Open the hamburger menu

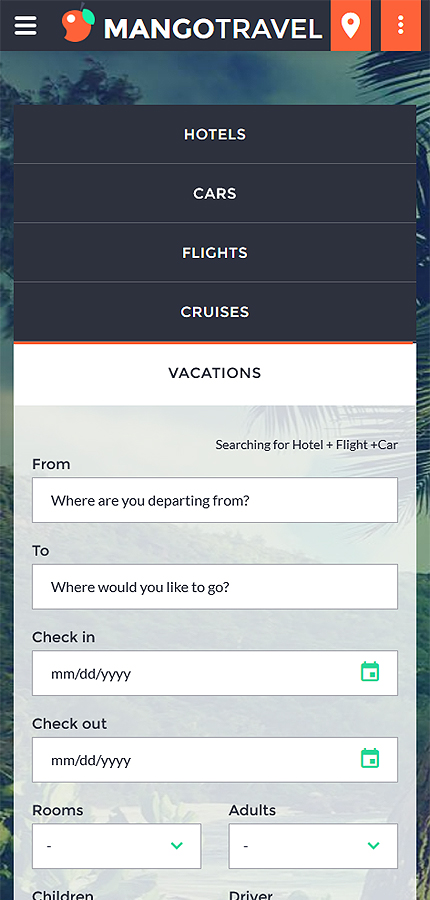25,25
